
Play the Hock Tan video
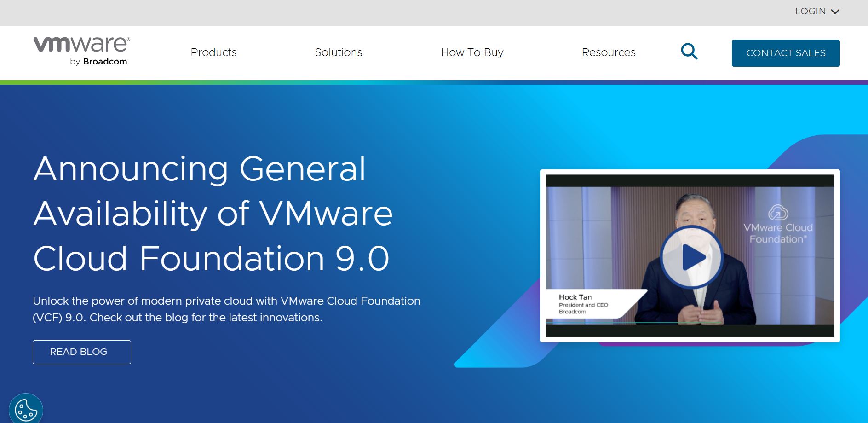point(691,257)
